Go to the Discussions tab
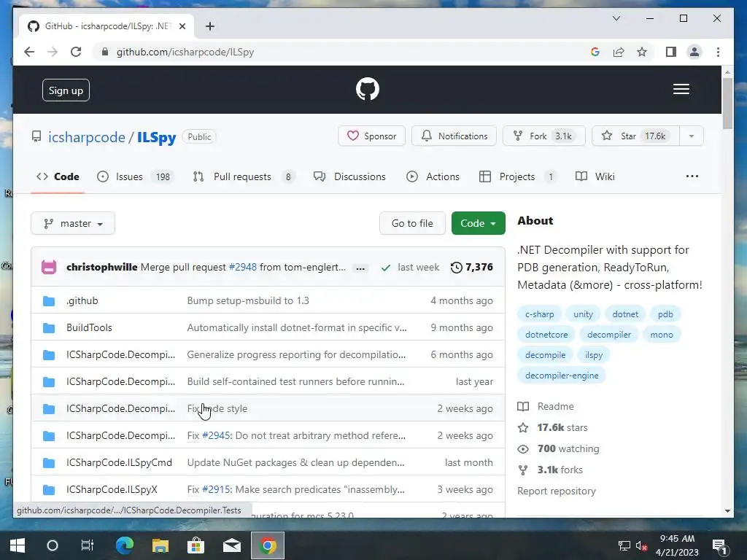Image resolution: width=747 pixels, height=560 pixels. (x=349, y=176)
